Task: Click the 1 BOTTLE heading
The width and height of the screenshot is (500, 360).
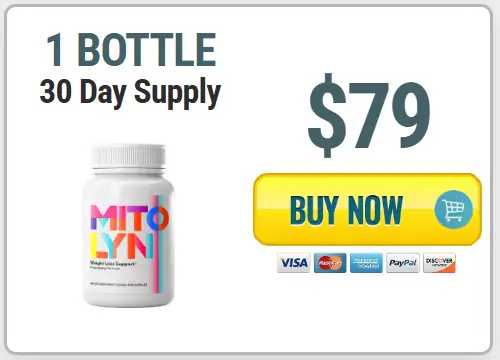Action: tap(131, 50)
